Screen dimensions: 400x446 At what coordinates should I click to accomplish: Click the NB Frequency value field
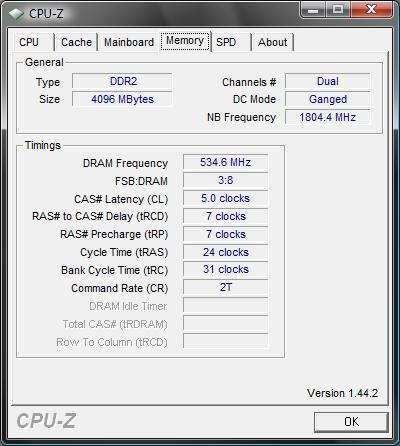point(328,117)
